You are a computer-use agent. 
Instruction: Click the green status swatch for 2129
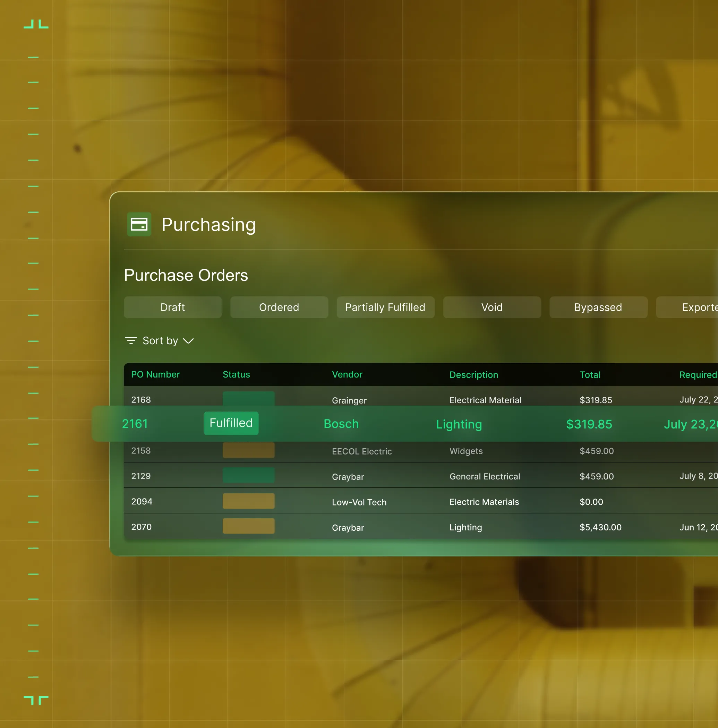point(248,475)
